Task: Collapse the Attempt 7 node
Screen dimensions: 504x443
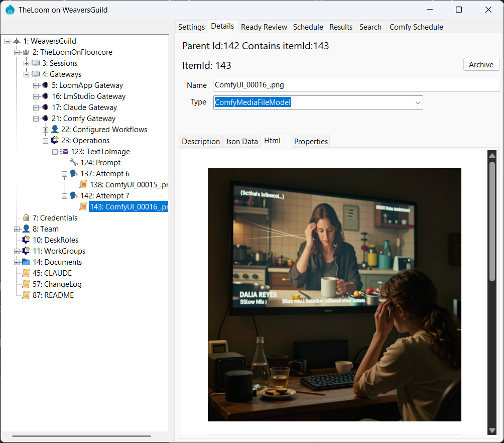Action: [65, 196]
